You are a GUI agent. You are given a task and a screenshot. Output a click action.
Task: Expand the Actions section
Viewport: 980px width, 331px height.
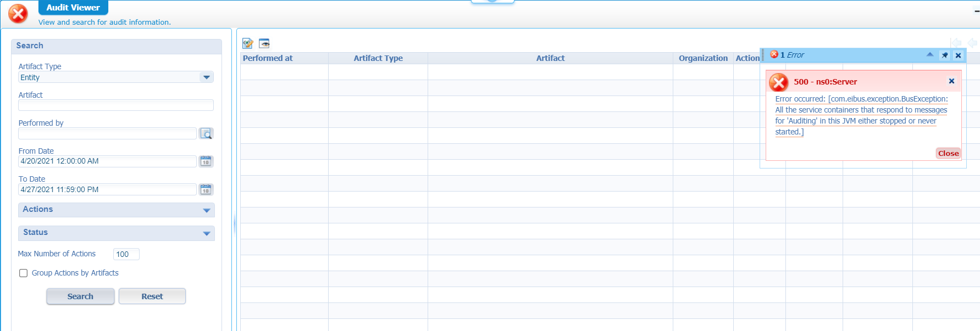[207, 210]
